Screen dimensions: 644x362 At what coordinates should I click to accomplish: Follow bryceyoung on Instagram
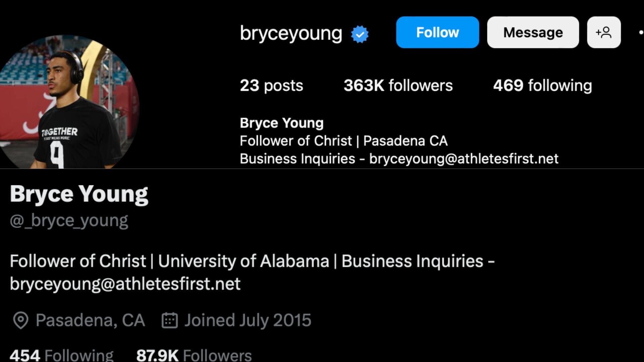437,32
